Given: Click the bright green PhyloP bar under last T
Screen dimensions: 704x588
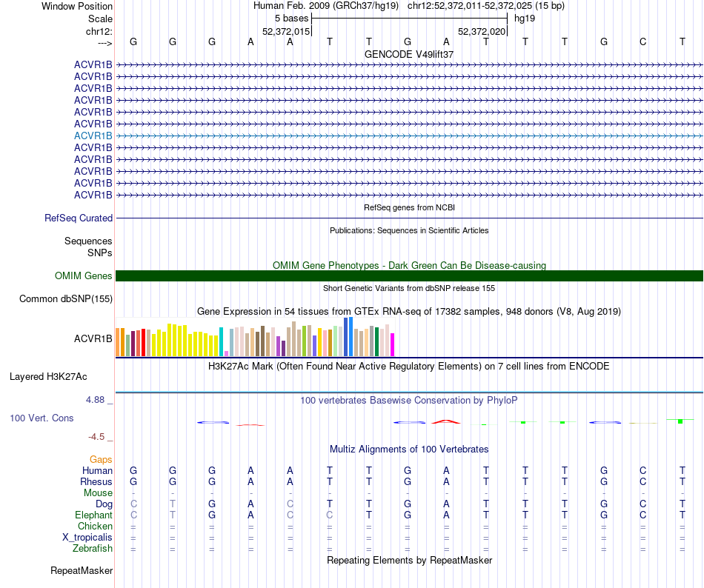Looking at the screenshot, I should [680, 421].
